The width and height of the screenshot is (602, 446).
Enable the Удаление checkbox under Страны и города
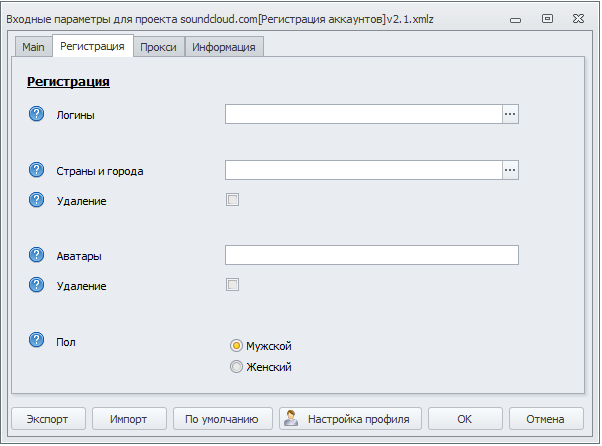(x=233, y=200)
